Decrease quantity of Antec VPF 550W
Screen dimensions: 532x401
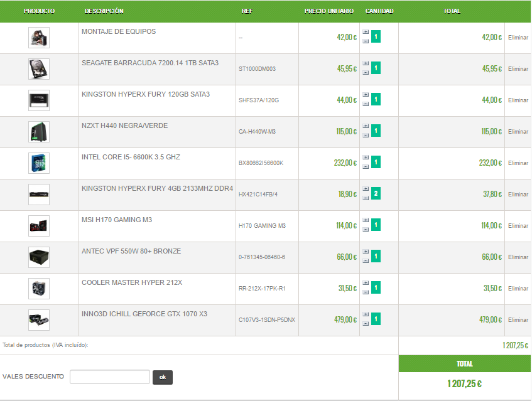coord(366,260)
